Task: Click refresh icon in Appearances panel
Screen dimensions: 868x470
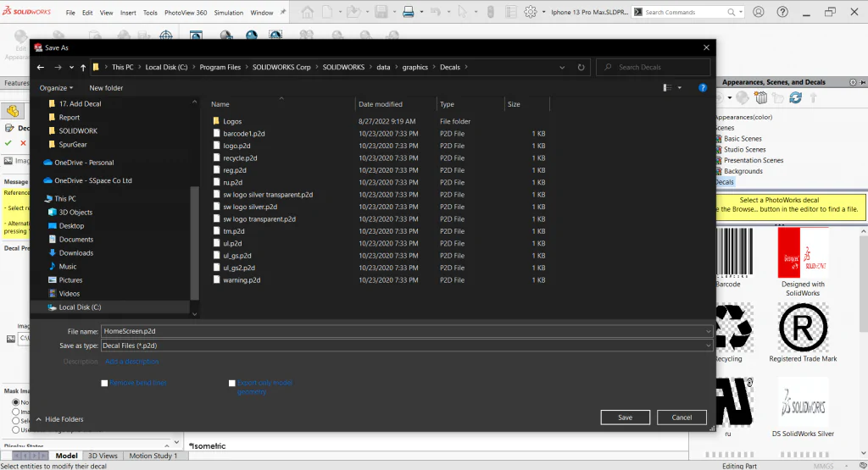Action: (795, 98)
